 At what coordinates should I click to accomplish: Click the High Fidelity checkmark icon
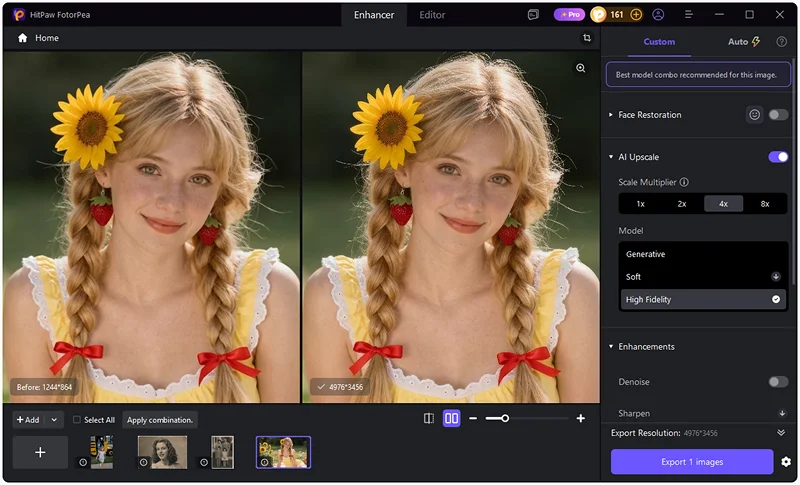(x=776, y=299)
